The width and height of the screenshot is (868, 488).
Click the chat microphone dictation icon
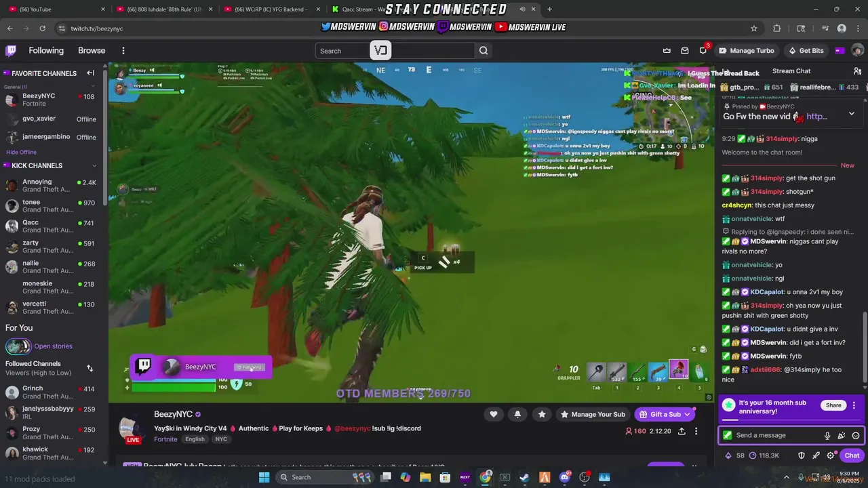coord(827,436)
